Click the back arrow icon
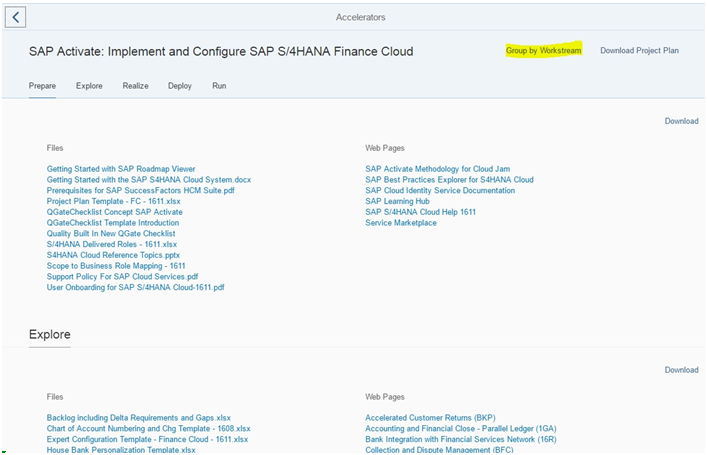The image size is (707, 455). click(15, 17)
